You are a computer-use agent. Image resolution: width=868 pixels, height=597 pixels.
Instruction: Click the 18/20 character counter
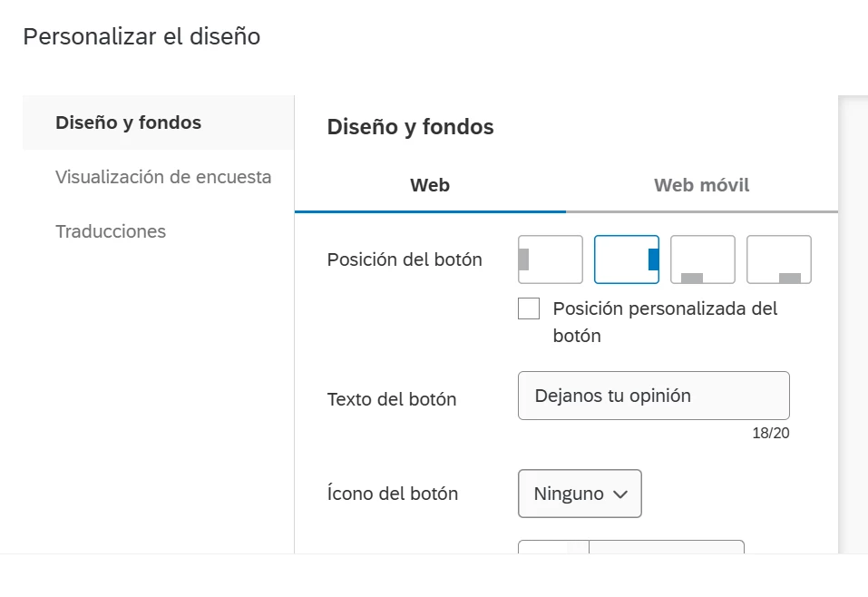click(x=771, y=433)
